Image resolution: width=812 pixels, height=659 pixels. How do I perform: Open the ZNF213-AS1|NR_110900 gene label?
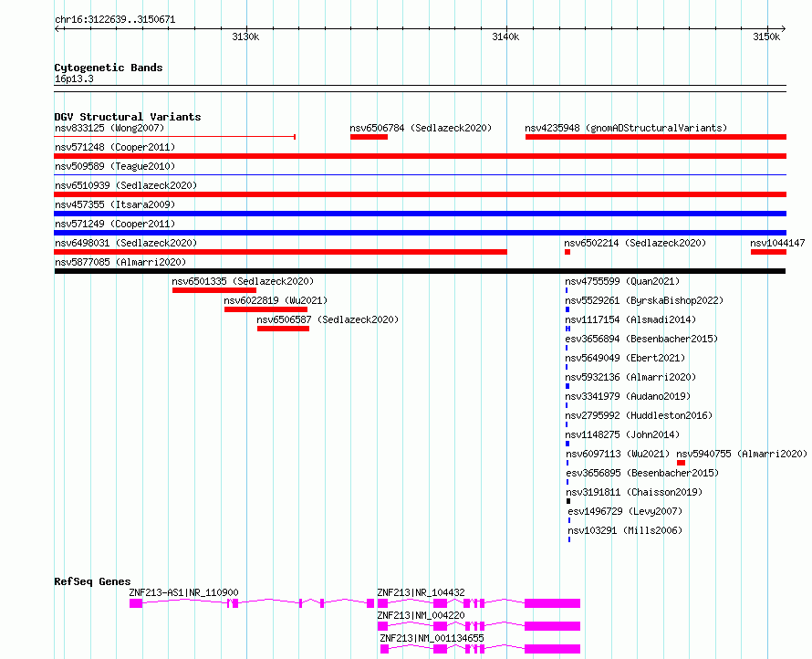click(x=183, y=592)
